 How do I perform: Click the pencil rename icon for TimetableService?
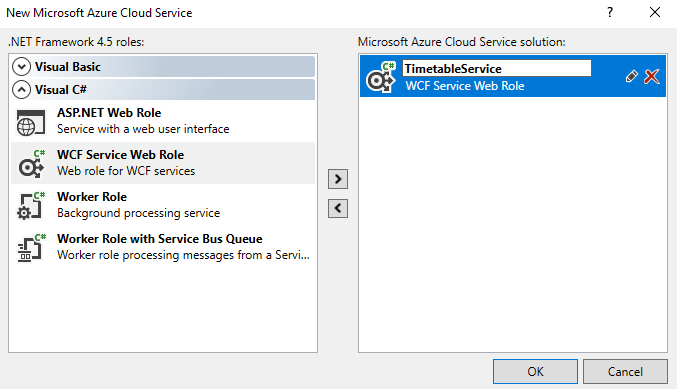click(631, 76)
